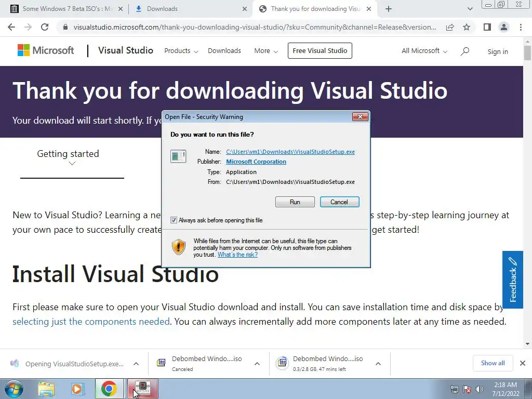Expand the Products menu
532x399 pixels.
(x=181, y=51)
